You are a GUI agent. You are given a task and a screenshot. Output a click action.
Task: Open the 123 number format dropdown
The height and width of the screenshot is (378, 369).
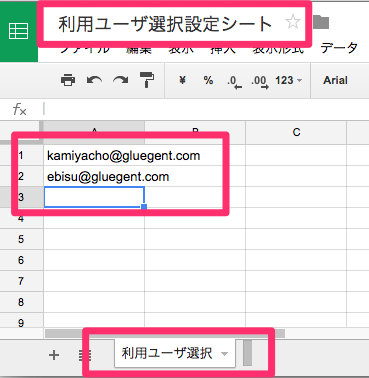289,80
